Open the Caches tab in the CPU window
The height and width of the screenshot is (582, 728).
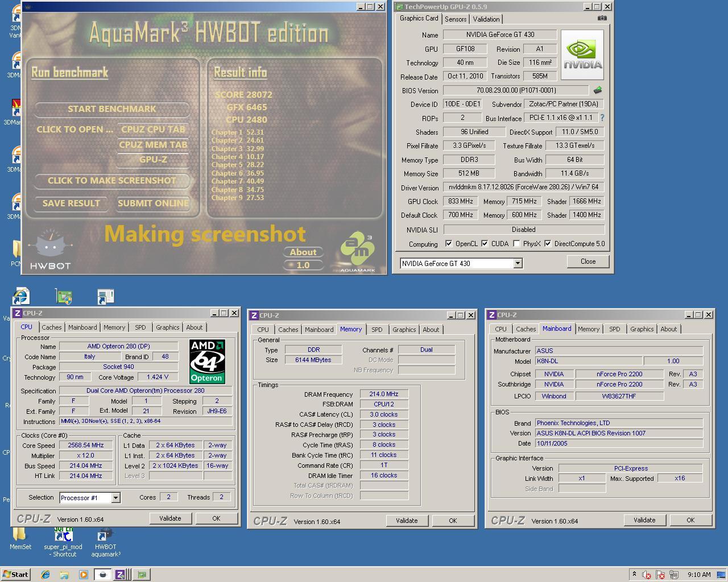[x=51, y=327]
